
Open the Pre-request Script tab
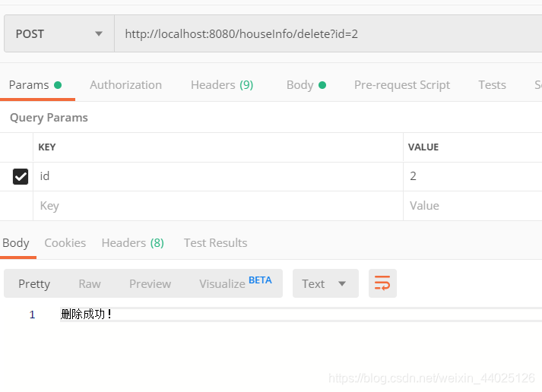click(x=402, y=85)
